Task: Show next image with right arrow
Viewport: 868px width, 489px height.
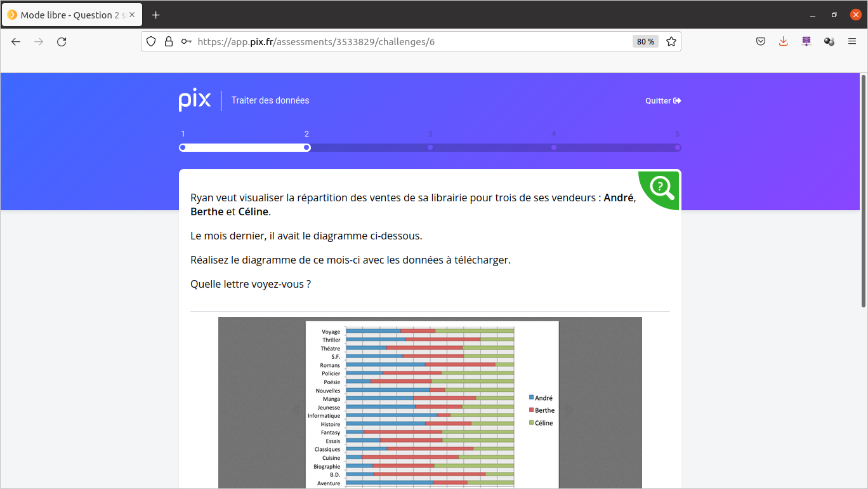Action: click(x=569, y=410)
